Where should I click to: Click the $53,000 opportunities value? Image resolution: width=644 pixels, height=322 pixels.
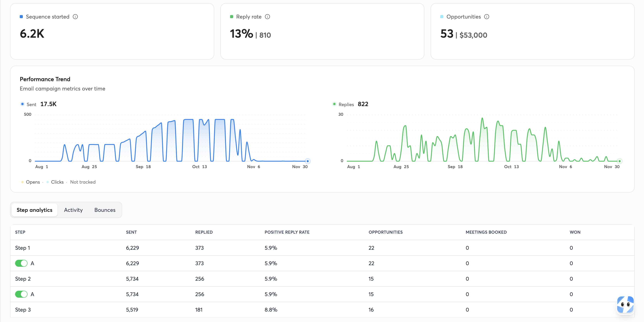[x=473, y=35]
